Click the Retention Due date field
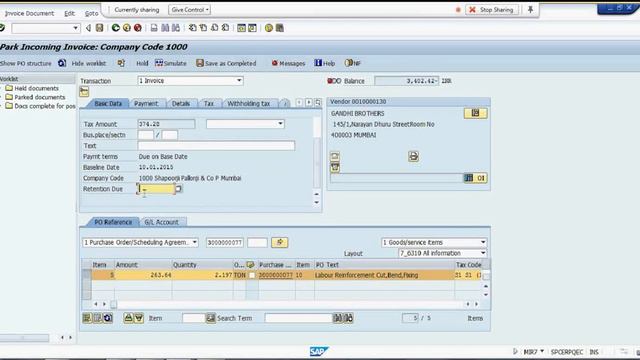Image resolution: width=640 pixels, height=360 pixels. (x=156, y=189)
